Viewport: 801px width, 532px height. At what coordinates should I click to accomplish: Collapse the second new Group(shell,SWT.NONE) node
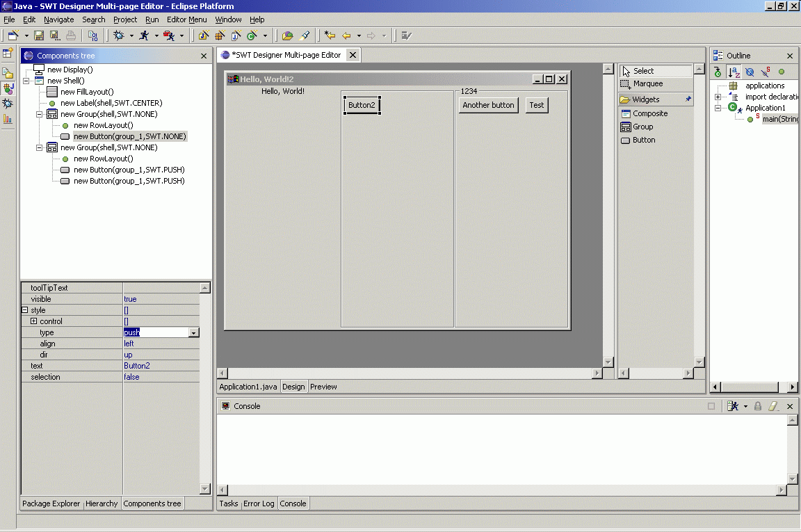[x=40, y=147]
